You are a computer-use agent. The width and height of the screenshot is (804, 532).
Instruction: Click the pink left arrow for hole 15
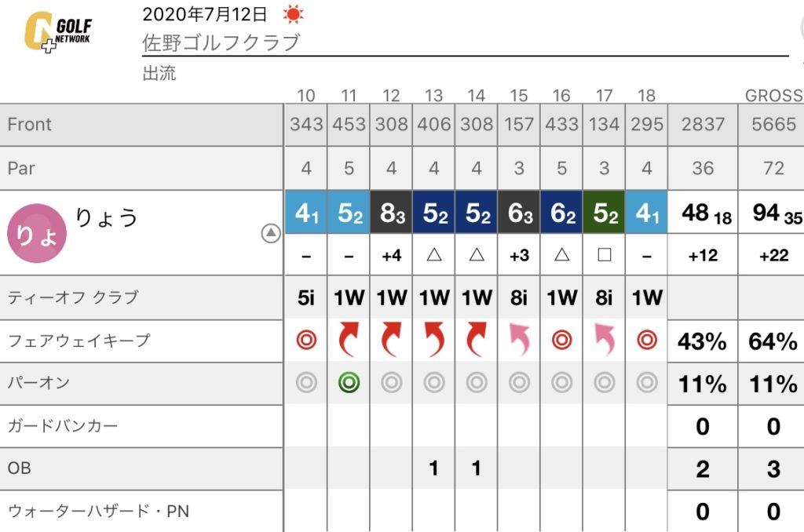[x=519, y=339]
